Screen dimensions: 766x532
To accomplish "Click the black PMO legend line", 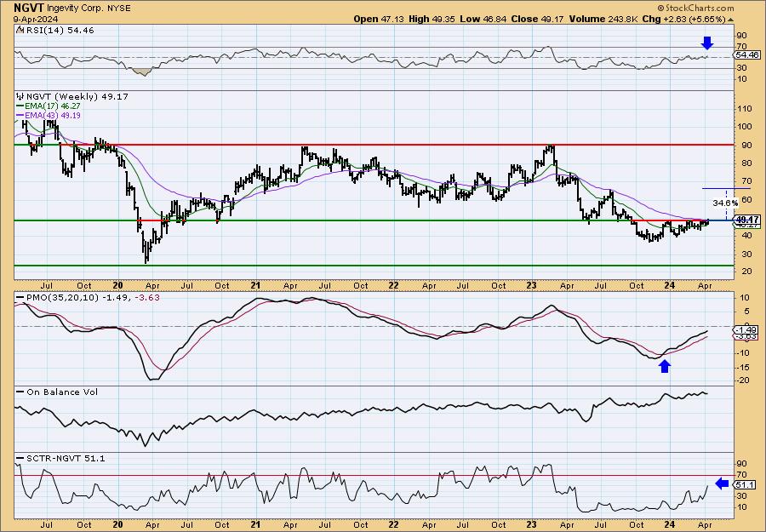I will (x=20, y=298).
